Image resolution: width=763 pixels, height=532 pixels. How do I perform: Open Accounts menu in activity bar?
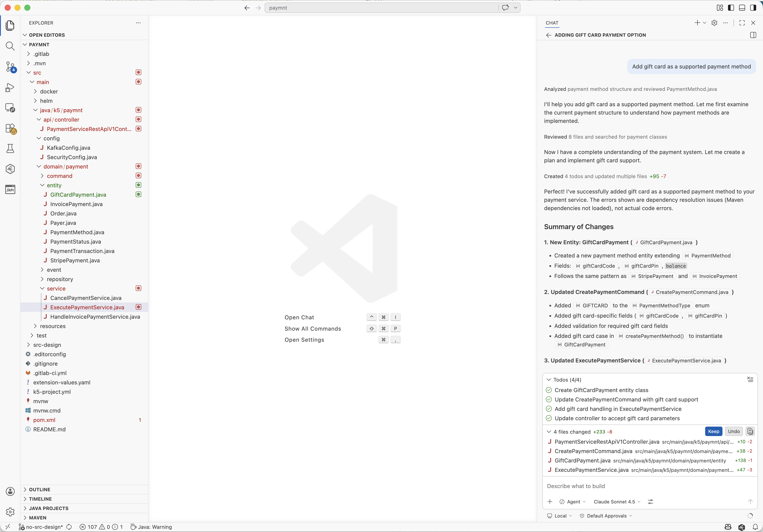(10, 491)
